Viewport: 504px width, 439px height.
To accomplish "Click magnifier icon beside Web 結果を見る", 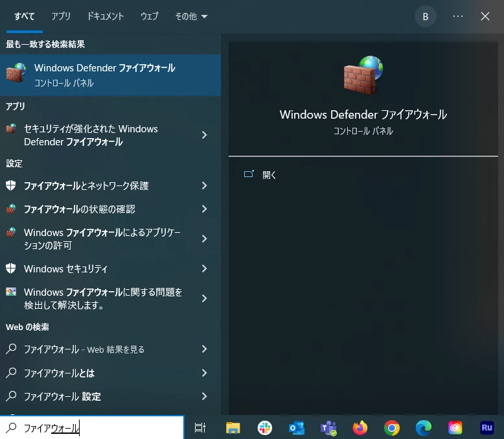I will [11, 349].
